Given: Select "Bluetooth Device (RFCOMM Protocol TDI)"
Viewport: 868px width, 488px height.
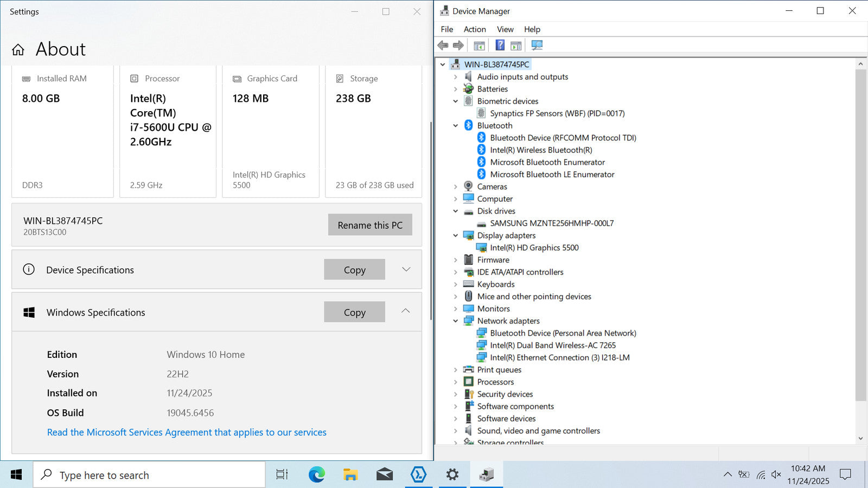Looking at the screenshot, I should (x=563, y=138).
